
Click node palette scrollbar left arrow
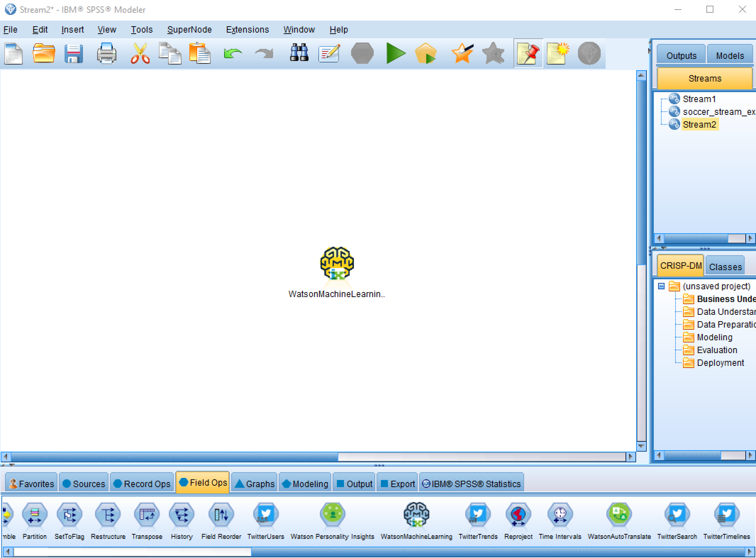tap(7, 552)
